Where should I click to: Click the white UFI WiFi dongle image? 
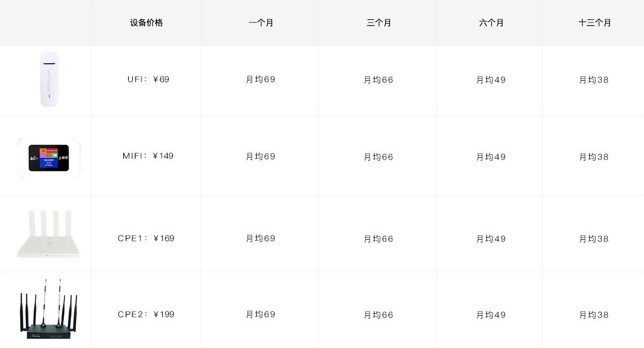(x=49, y=79)
